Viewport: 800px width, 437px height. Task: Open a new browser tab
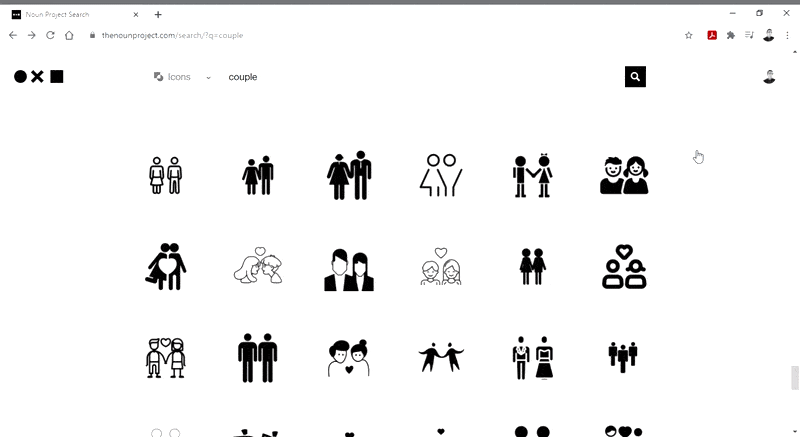point(158,14)
